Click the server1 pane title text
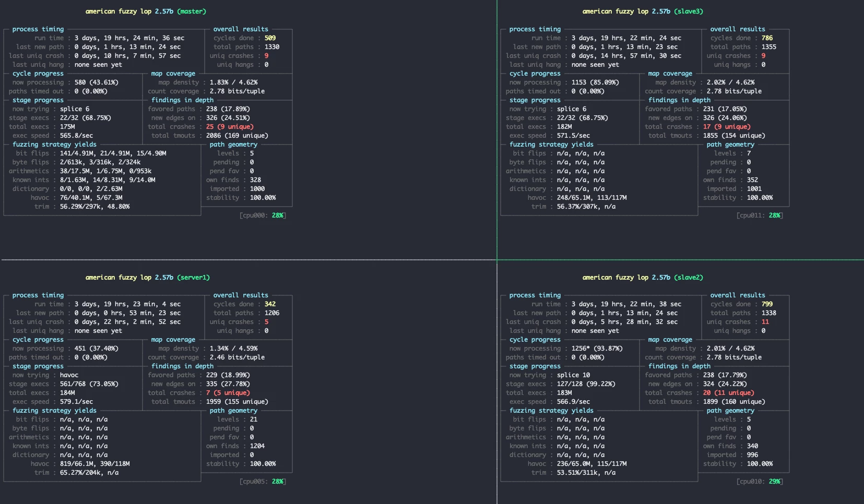 tap(147, 278)
